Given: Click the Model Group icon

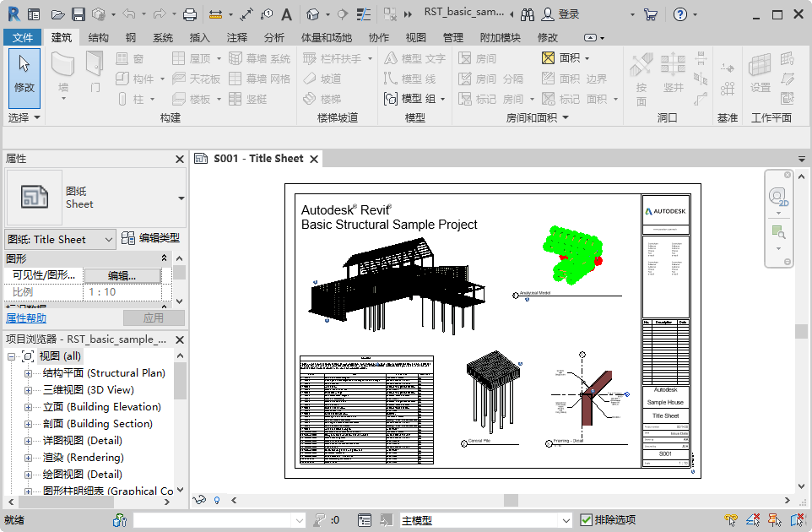Looking at the screenshot, I should click(391, 99).
